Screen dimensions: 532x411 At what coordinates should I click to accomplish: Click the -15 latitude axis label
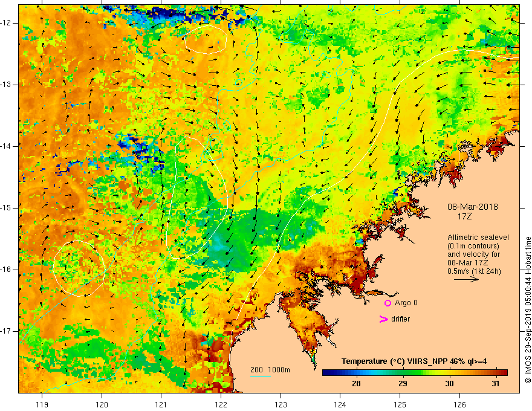6,208
